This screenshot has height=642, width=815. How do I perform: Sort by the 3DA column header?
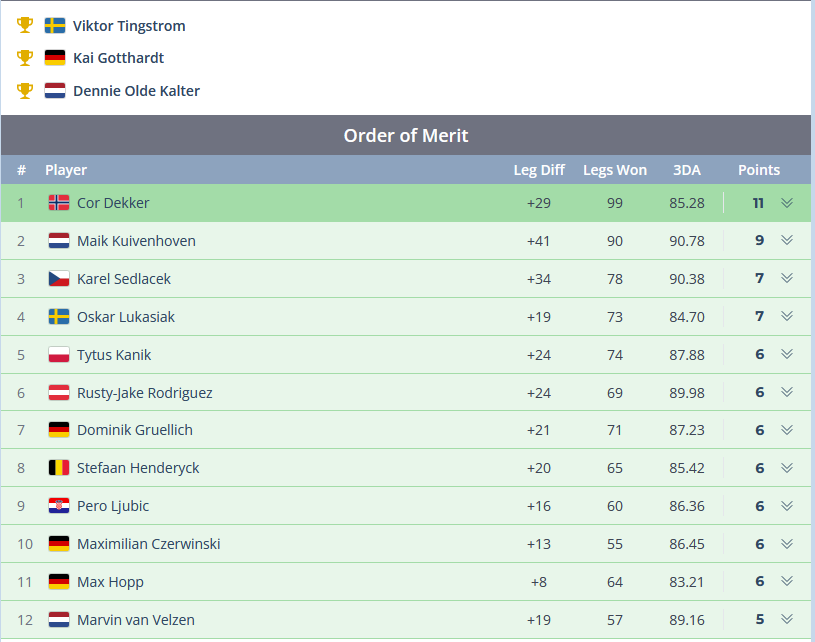click(x=687, y=170)
